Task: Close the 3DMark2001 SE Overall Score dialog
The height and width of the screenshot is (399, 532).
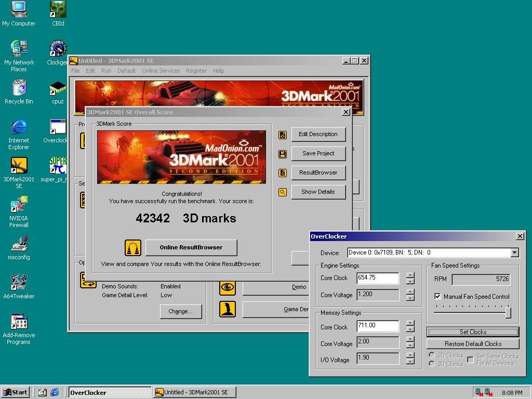Action: (345, 112)
